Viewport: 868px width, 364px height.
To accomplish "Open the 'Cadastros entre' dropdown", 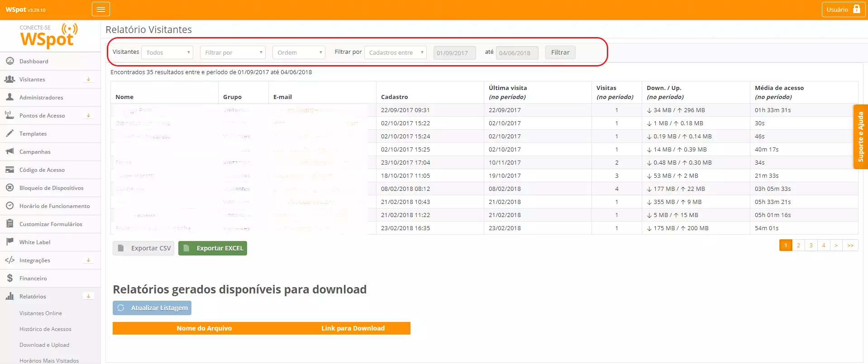I will click(396, 52).
